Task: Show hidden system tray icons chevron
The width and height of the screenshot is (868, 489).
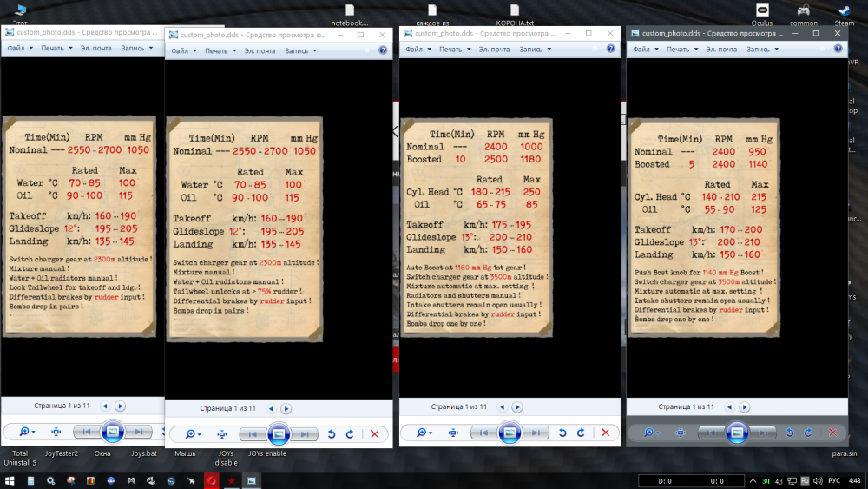Action: (x=753, y=480)
